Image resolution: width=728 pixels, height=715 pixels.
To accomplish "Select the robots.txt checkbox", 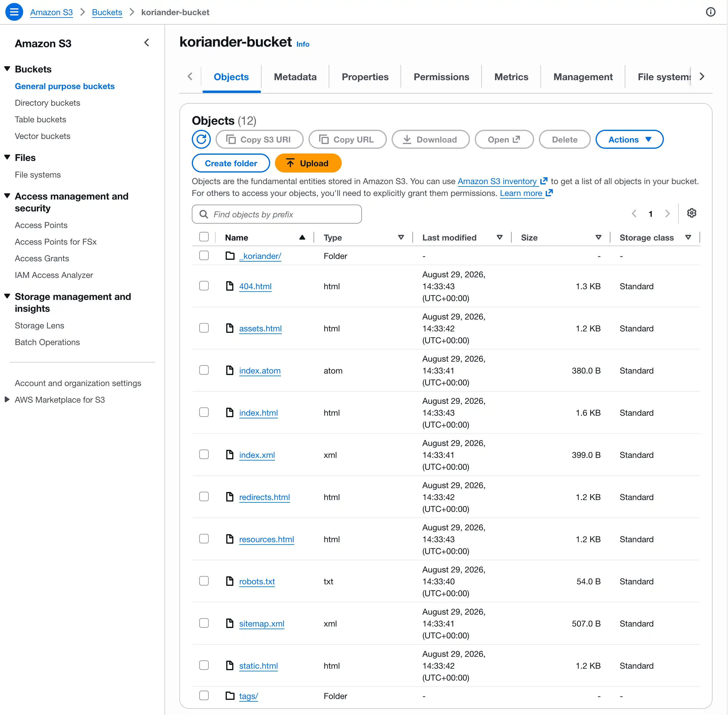I will point(204,581).
